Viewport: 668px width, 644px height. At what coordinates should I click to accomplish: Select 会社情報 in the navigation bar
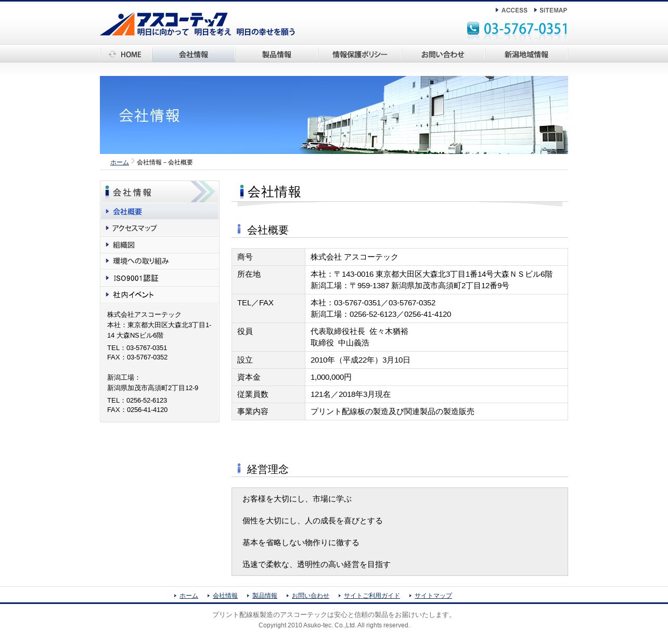[194, 55]
